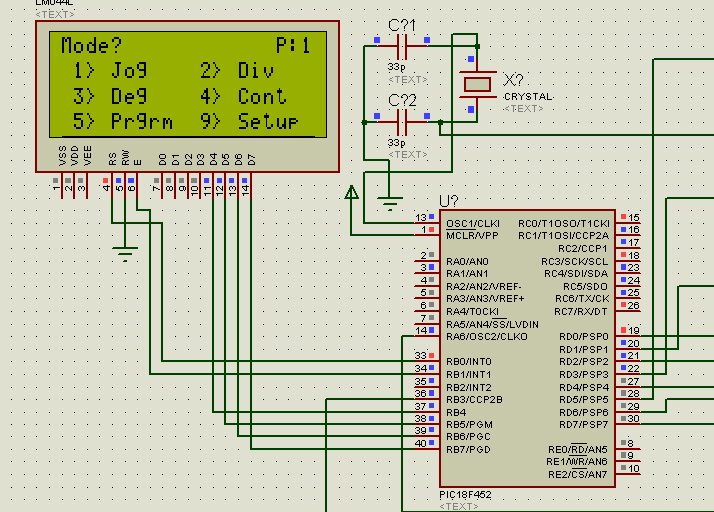Click LCD pin 14 labeled D7
The width and height of the screenshot is (714, 512).
tap(245, 186)
